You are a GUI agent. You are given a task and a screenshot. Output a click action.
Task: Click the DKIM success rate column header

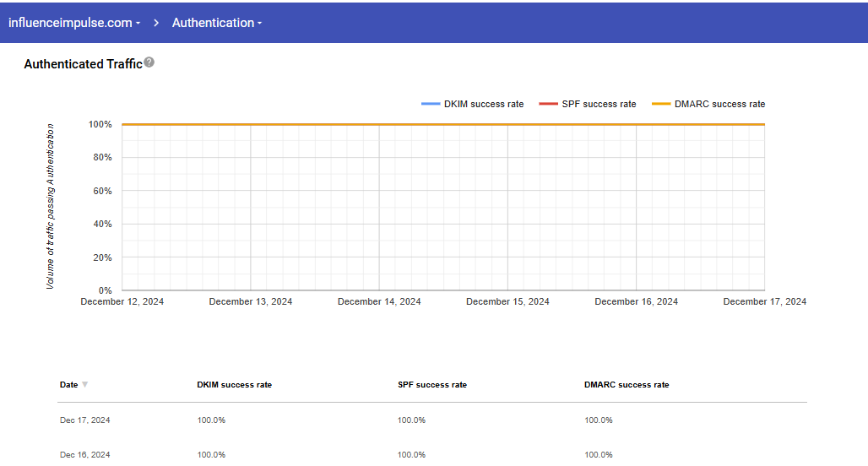[x=234, y=385]
